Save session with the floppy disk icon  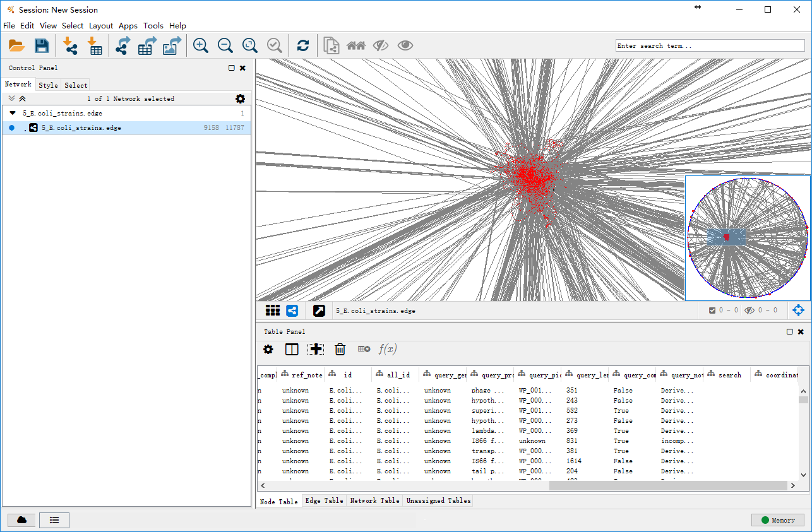coord(42,45)
